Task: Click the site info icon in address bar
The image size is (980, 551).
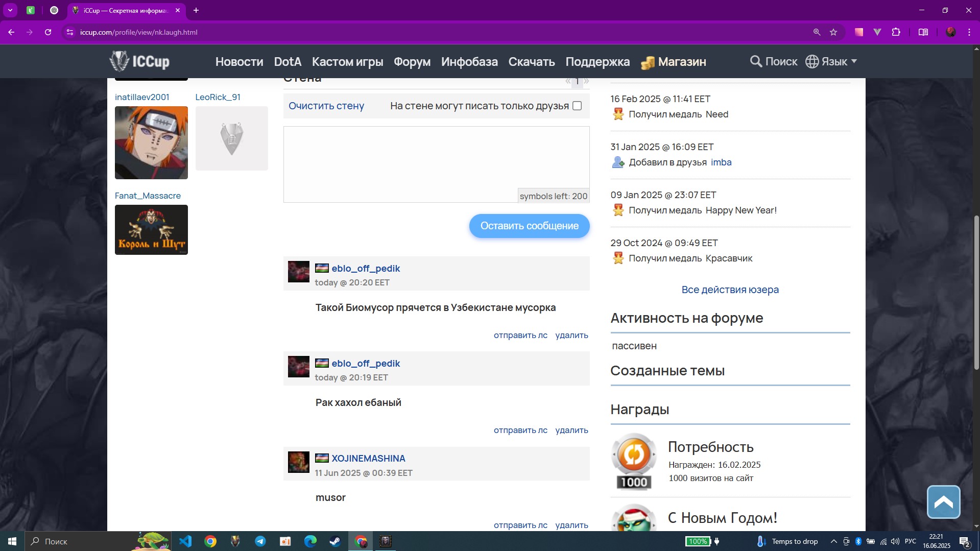Action: (x=70, y=32)
